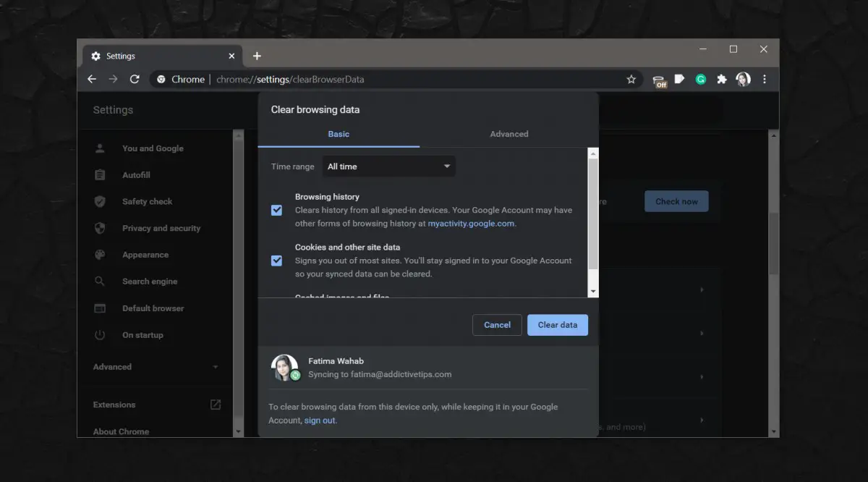Open You and Google settings
The height and width of the screenshot is (482, 868).
coord(153,148)
